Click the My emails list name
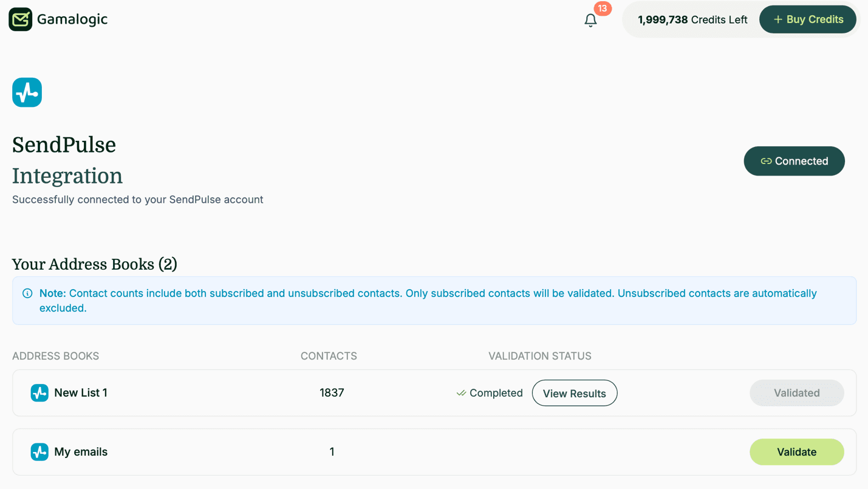Screen dimensions: 868x489 coord(81,451)
